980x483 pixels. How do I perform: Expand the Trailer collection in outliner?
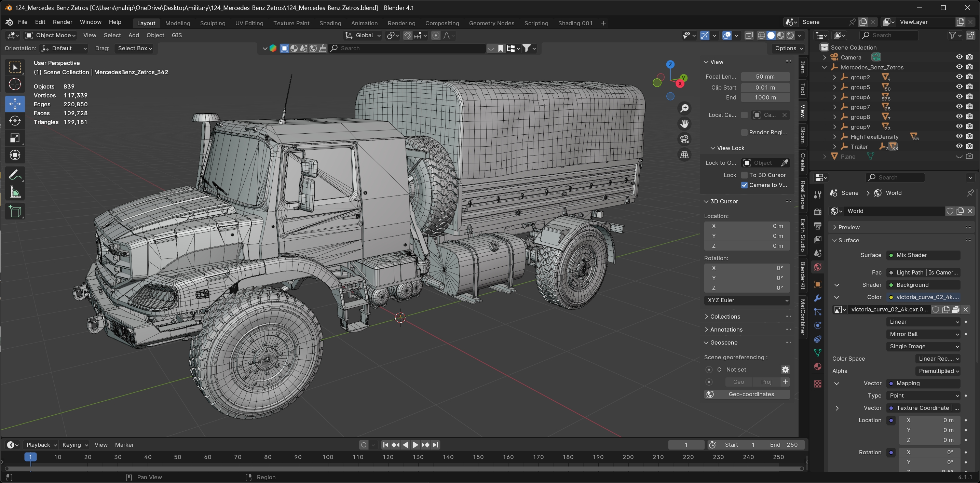tap(835, 147)
